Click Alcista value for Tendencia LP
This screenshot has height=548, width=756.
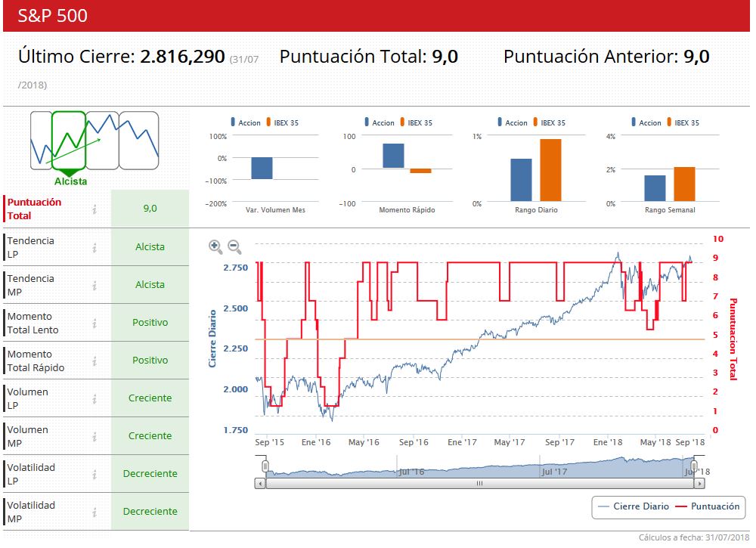point(150,246)
